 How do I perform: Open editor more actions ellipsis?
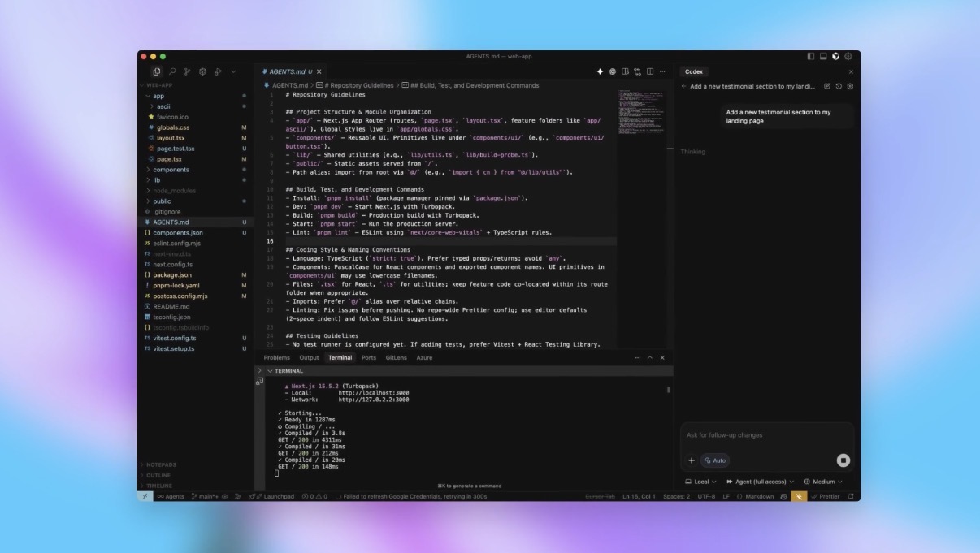click(x=662, y=71)
